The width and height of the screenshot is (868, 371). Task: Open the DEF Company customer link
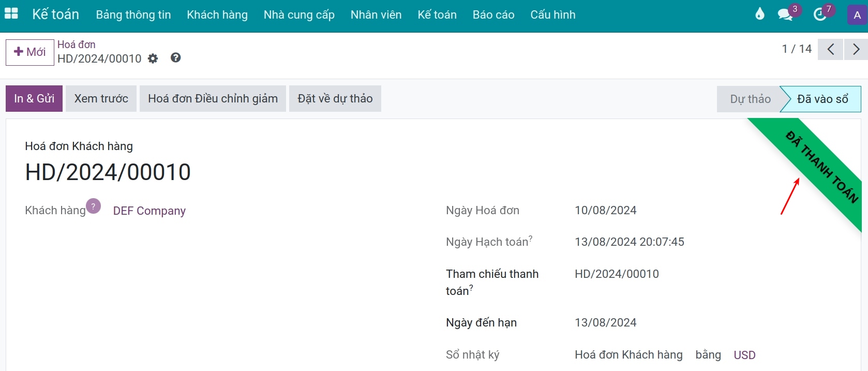point(149,211)
